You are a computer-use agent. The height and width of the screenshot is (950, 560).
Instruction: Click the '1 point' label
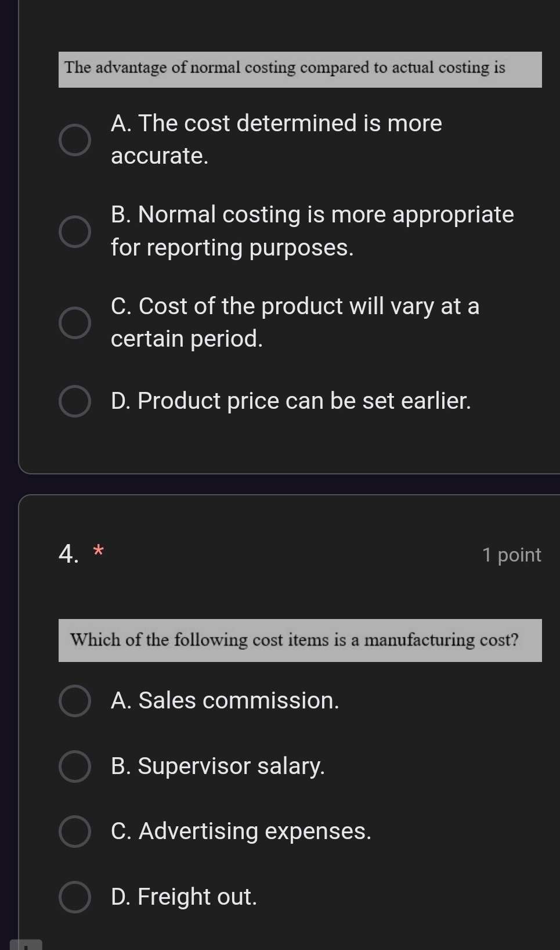click(511, 555)
